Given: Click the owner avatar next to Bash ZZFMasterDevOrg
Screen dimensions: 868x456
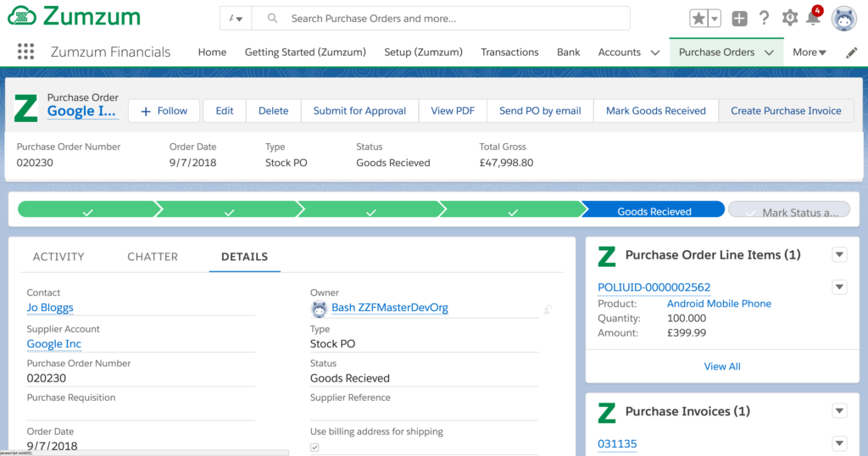Looking at the screenshot, I should tap(319, 309).
